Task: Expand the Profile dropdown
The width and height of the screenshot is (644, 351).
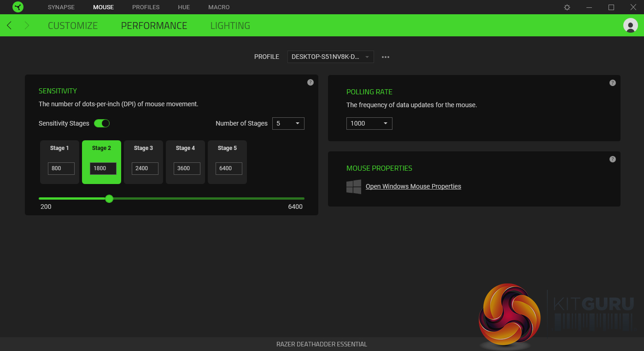Action: pyautogui.click(x=331, y=57)
